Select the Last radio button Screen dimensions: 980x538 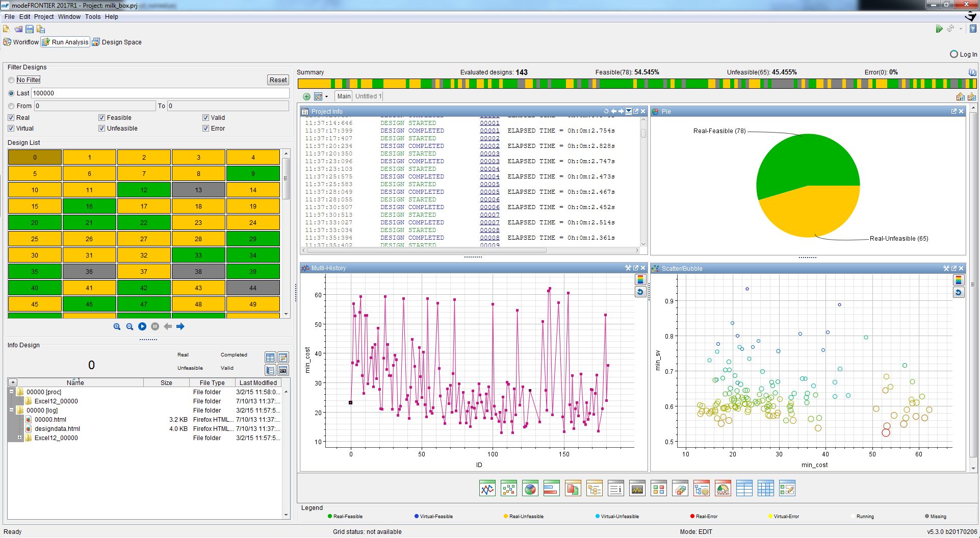pos(11,93)
